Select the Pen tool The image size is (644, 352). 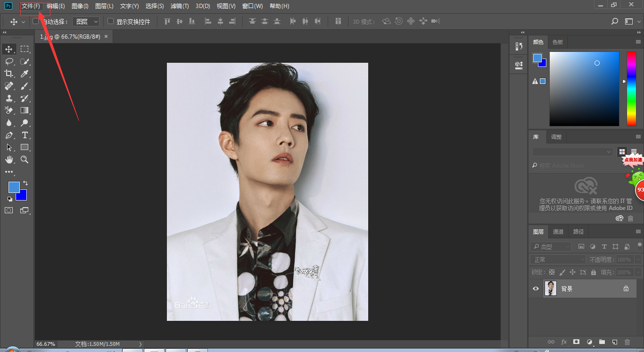click(x=9, y=135)
